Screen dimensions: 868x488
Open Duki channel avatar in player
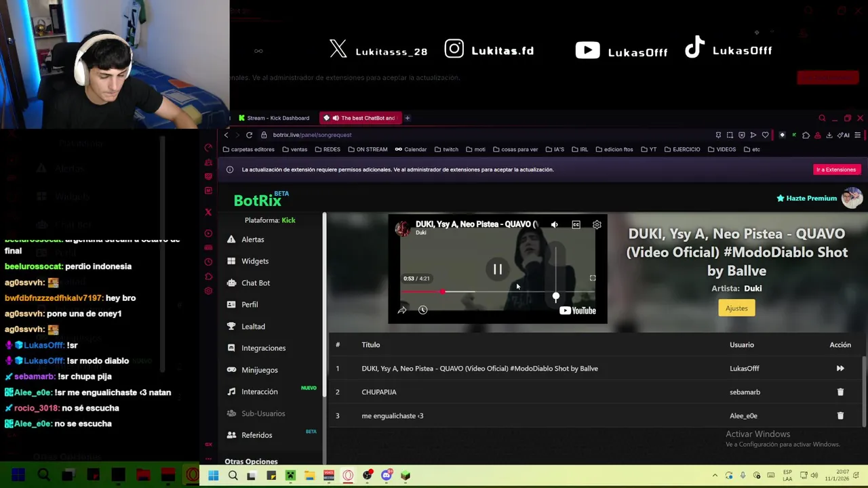pos(403,228)
